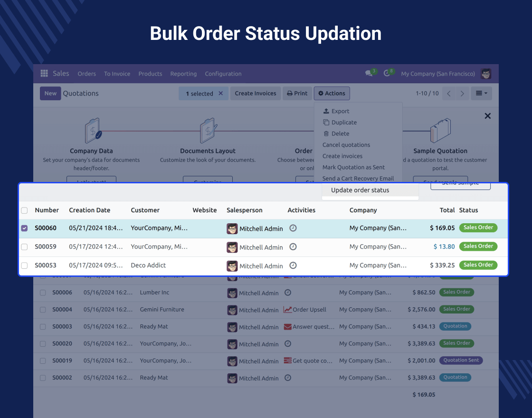Toggle the select-all header checkbox
This screenshot has width=532, height=418.
[24, 210]
